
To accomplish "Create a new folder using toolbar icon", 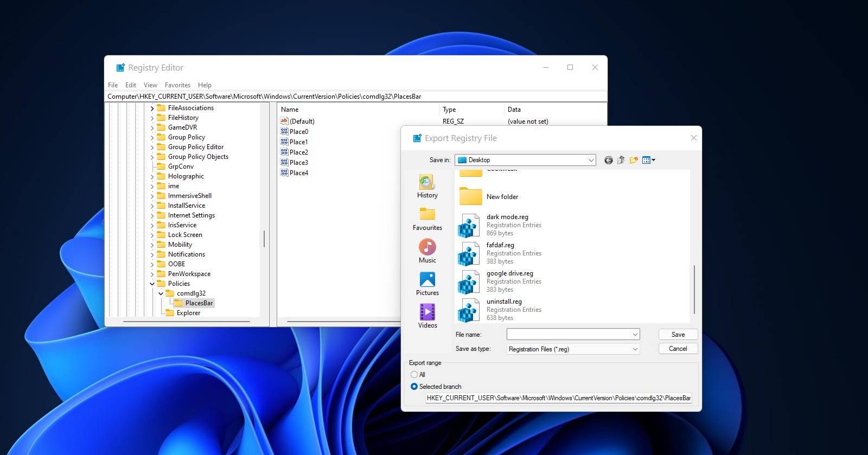I will coord(633,160).
